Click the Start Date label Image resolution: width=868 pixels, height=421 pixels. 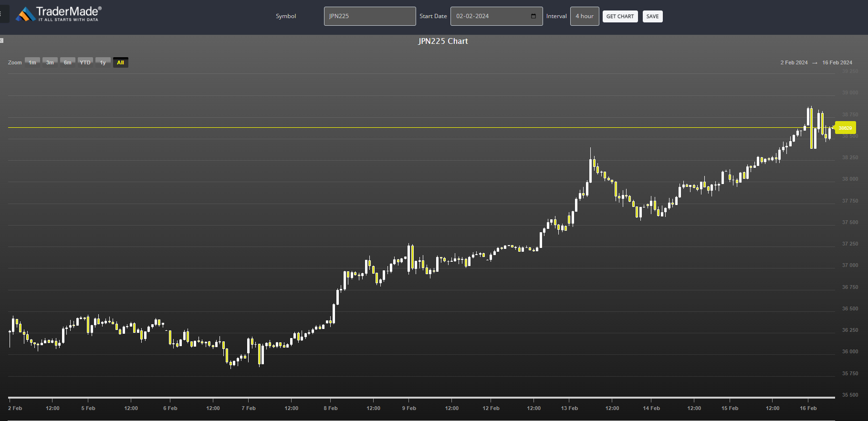(433, 16)
